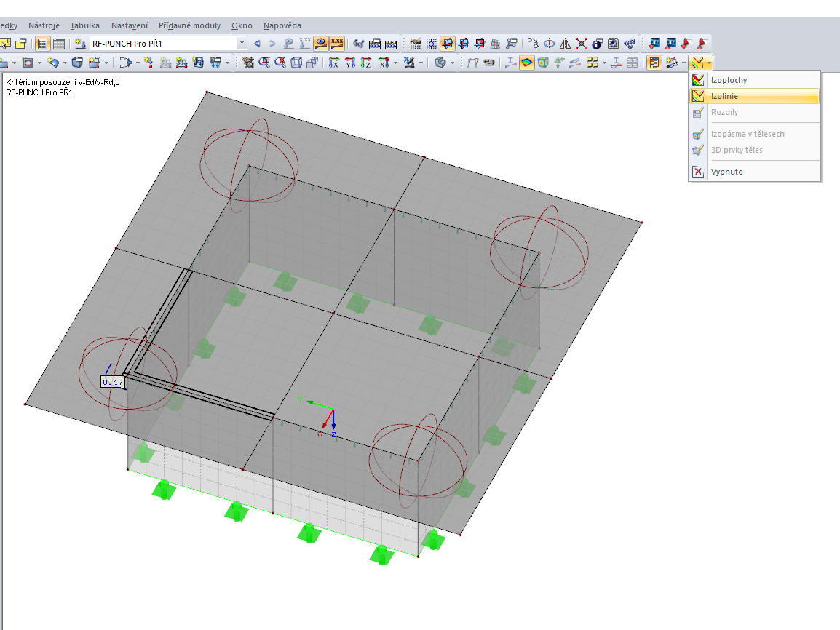Click the magic wand color edit icon

pos(671,63)
